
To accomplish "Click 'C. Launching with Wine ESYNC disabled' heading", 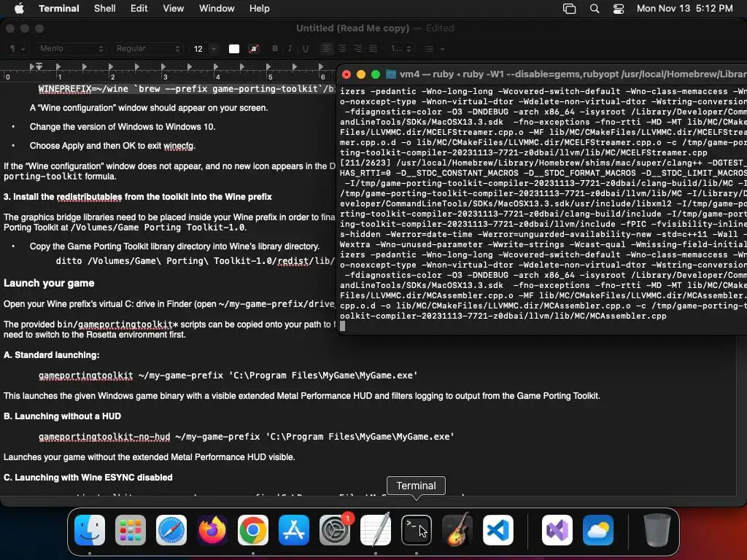I will [x=88, y=478].
